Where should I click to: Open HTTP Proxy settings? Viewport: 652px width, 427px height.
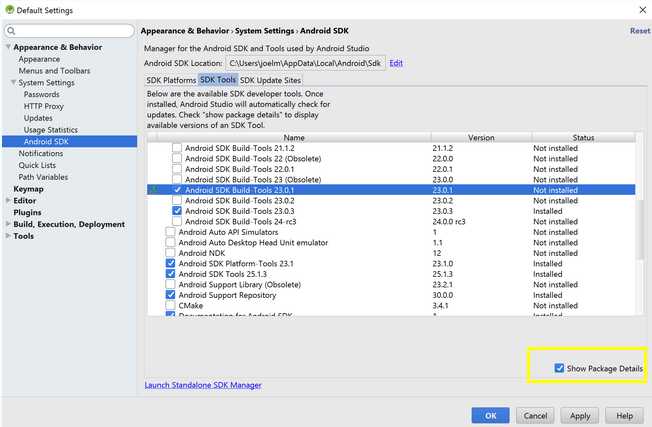pos(44,106)
